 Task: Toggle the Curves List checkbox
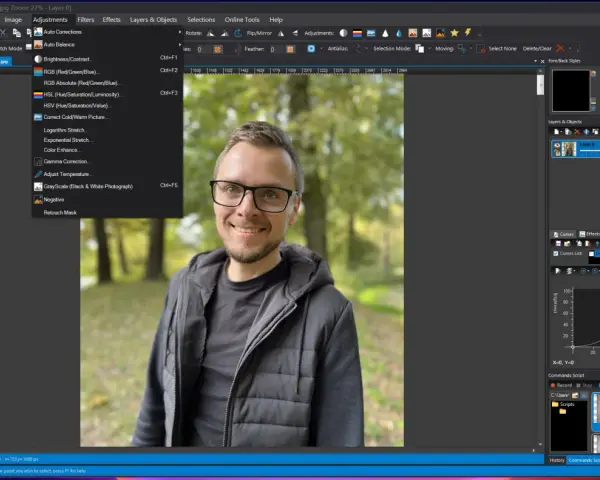point(556,253)
